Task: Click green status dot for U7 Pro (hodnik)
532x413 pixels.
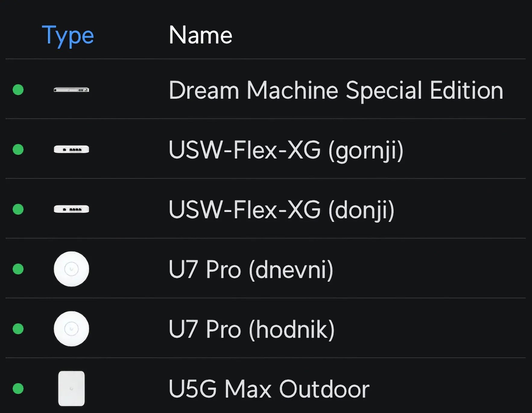Action: pyautogui.click(x=18, y=329)
